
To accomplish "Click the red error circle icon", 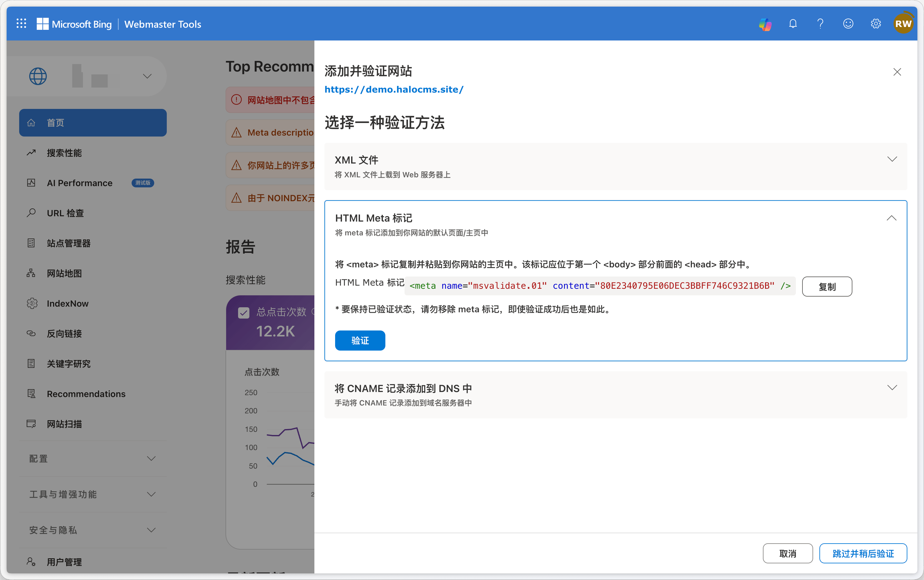I will (x=236, y=100).
